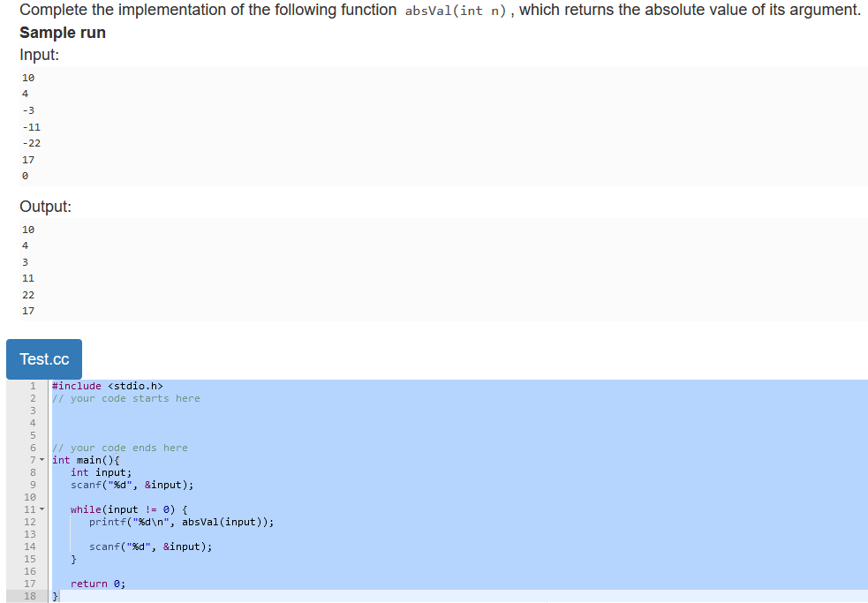Click line number 18 in the gutter
The height and width of the screenshot is (603, 868).
tap(30, 596)
